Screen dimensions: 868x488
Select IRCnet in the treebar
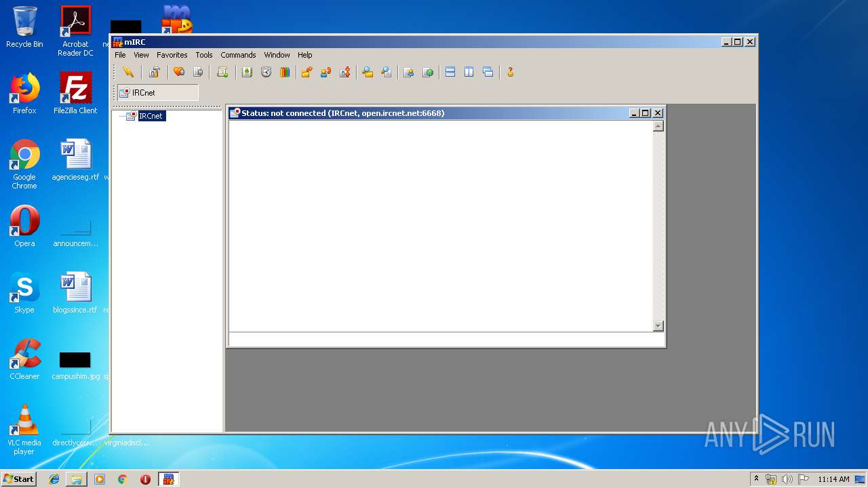151,116
